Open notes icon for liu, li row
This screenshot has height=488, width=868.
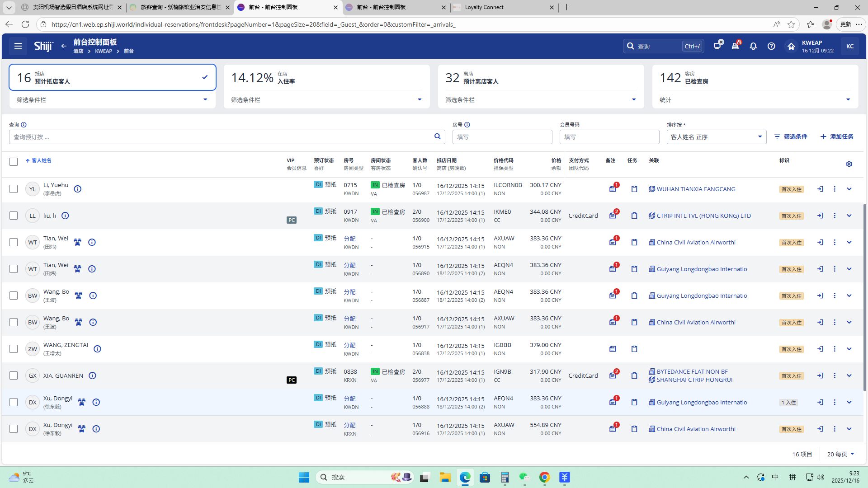pyautogui.click(x=613, y=216)
